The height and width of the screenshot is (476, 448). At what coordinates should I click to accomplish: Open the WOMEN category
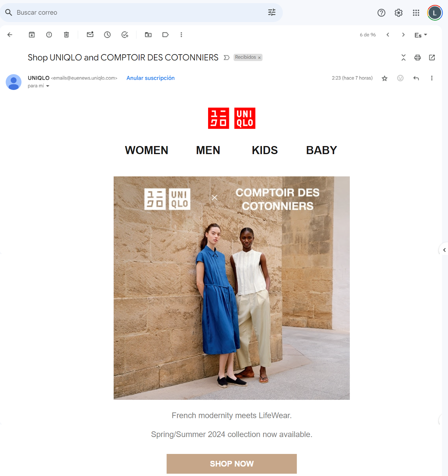click(147, 150)
